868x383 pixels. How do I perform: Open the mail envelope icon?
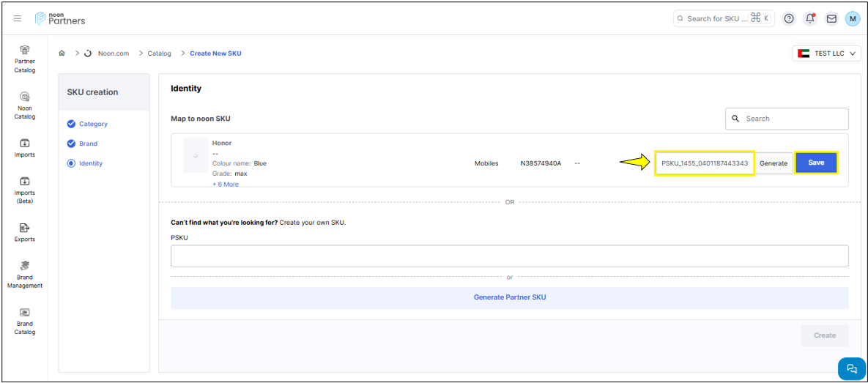pyautogui.click(x=831, y=19)
